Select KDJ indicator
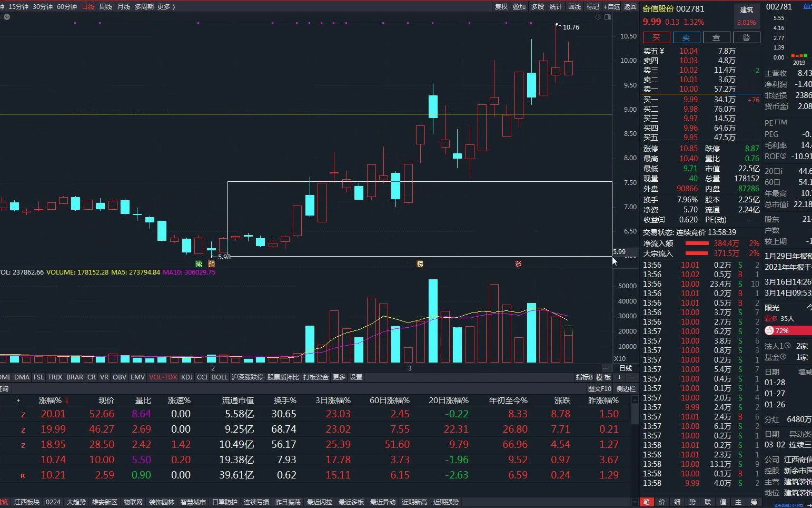 (187, 377)
